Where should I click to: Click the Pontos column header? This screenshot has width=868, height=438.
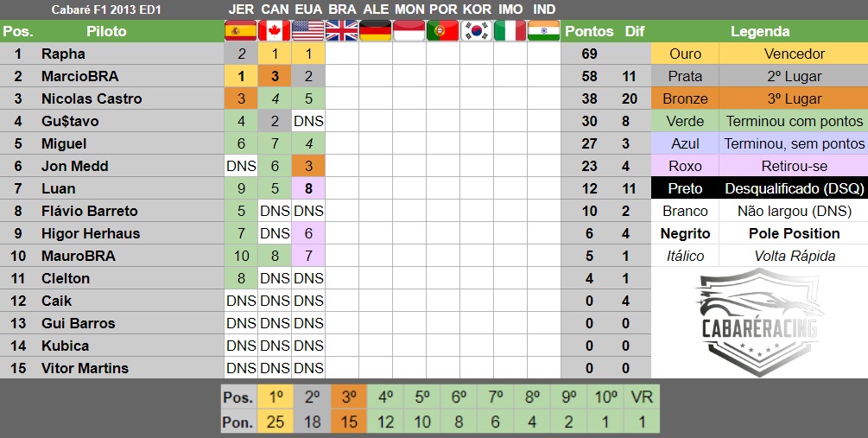click(x=589, y=32)
